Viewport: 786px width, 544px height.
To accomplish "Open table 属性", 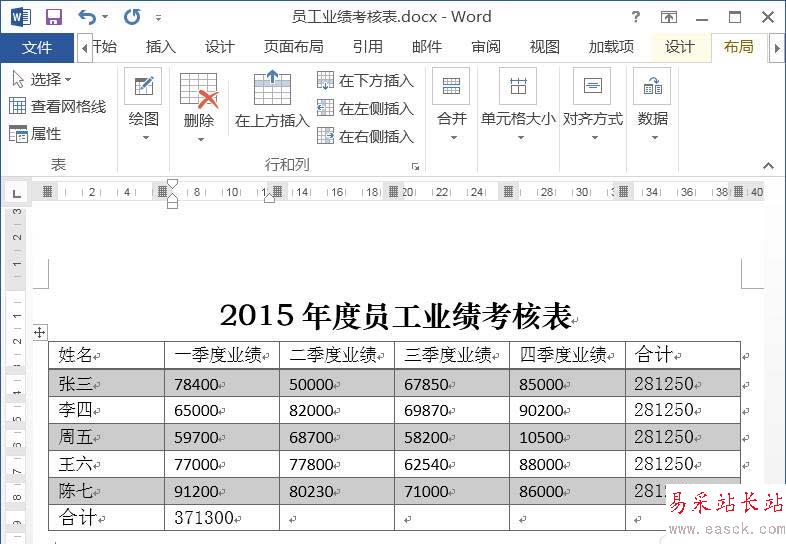I will 35,134.
